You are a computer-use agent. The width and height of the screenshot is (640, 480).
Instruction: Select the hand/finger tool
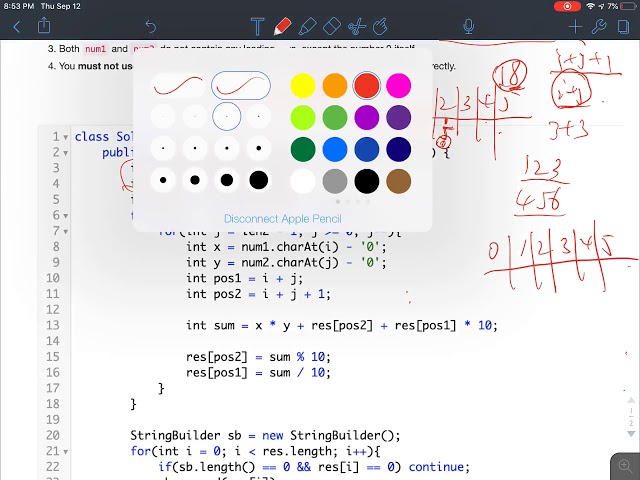coord(380,27)
